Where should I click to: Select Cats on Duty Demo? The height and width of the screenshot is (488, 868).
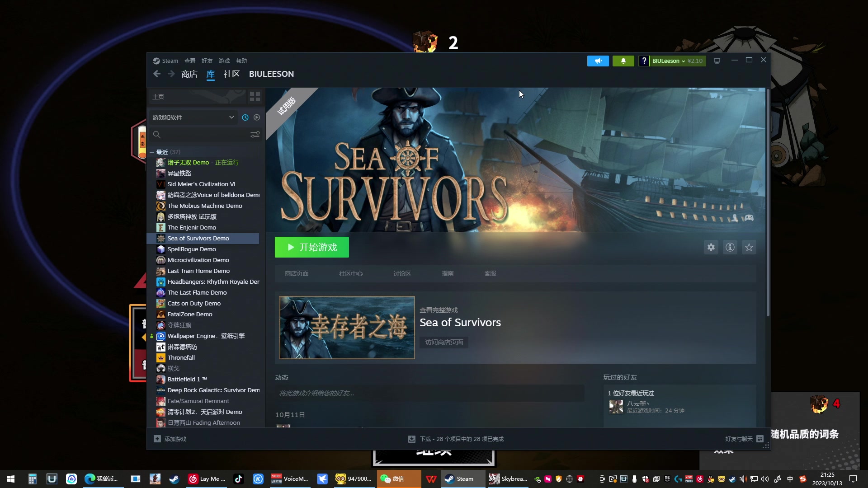coord(203,304)
